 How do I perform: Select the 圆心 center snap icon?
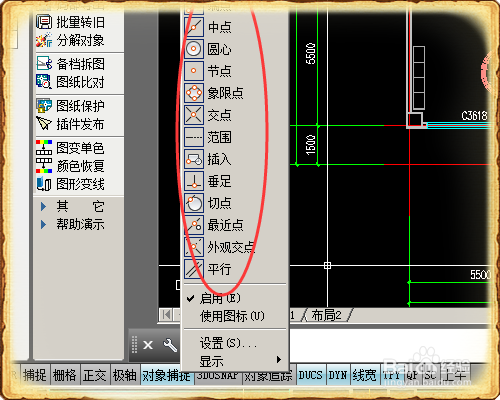194,49
